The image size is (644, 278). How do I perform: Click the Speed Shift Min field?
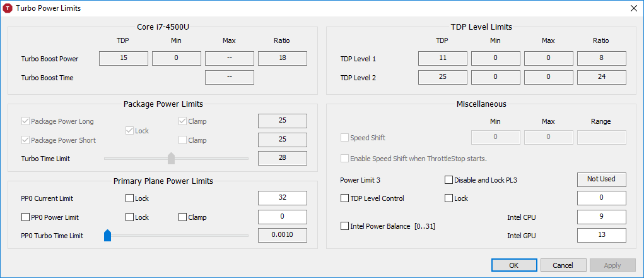click(496, 137)
